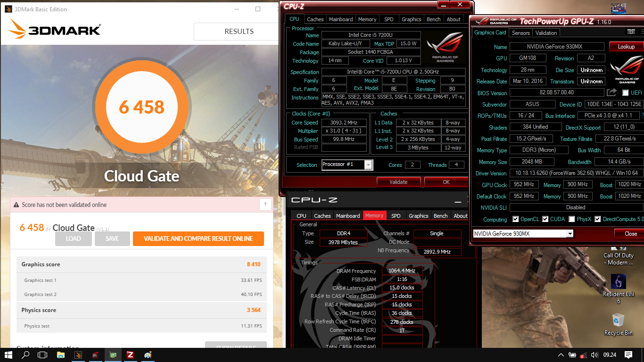Click the taskbar clock showing 09.24

click(x=610, y=355)
